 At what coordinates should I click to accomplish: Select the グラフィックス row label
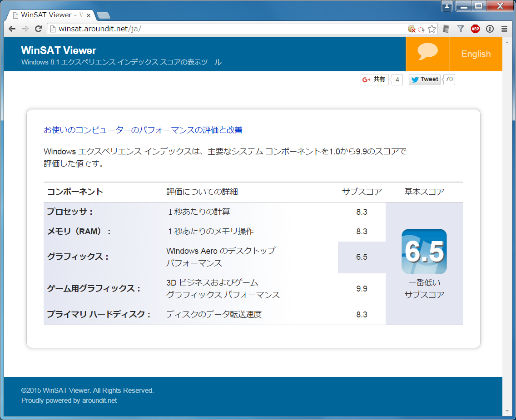pos(78,257)
